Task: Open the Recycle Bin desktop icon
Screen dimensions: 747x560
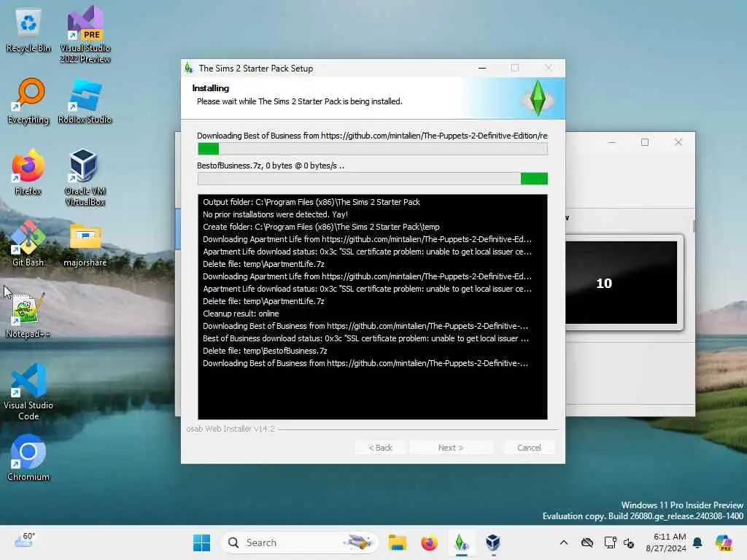Action: (28, 30)
